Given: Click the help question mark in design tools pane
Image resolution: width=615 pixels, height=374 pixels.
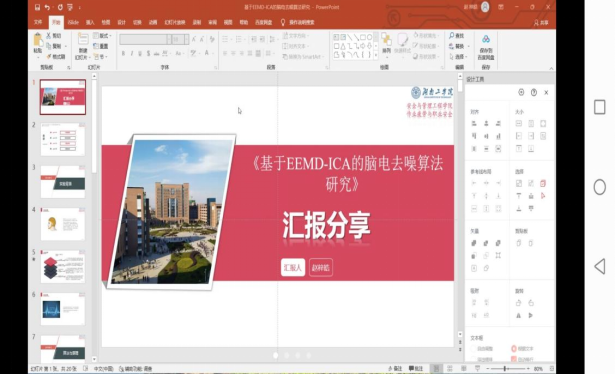Looking at the screenshot, I should click(534, 92).
